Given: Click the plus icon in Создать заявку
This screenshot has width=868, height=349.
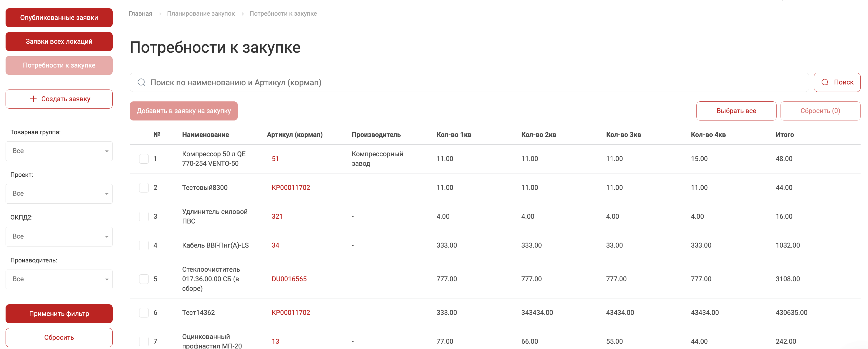Looking at the screenshot, I should (33, 99).
